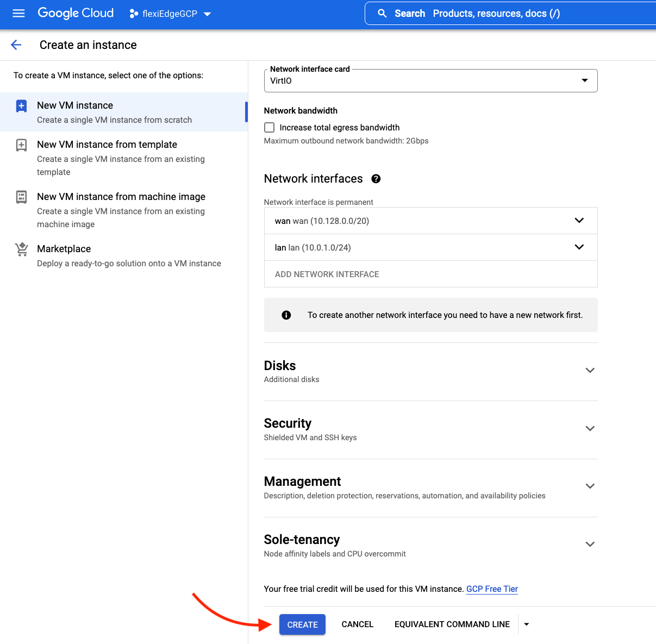Viewport: 656px width, 644px height.
Task: Expand the Disks section
Action: point(590,371)
